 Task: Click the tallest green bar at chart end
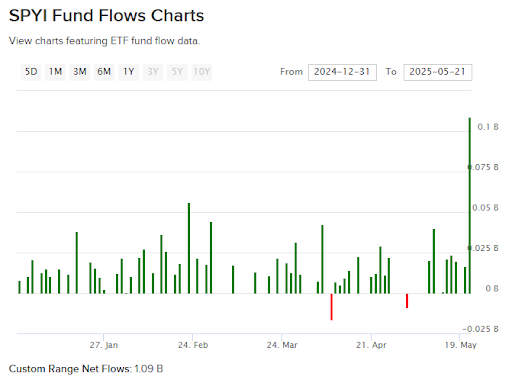470,205
